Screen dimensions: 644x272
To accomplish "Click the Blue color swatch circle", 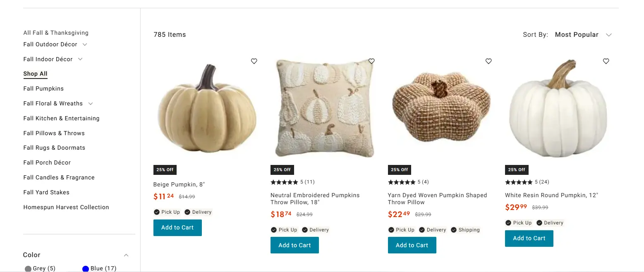I will (x=85, y=268).
